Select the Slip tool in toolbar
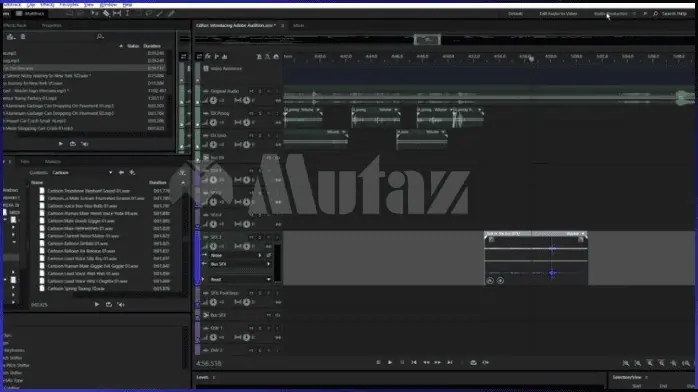The width and height of the screenshot is (698, 392). (117, 13)
